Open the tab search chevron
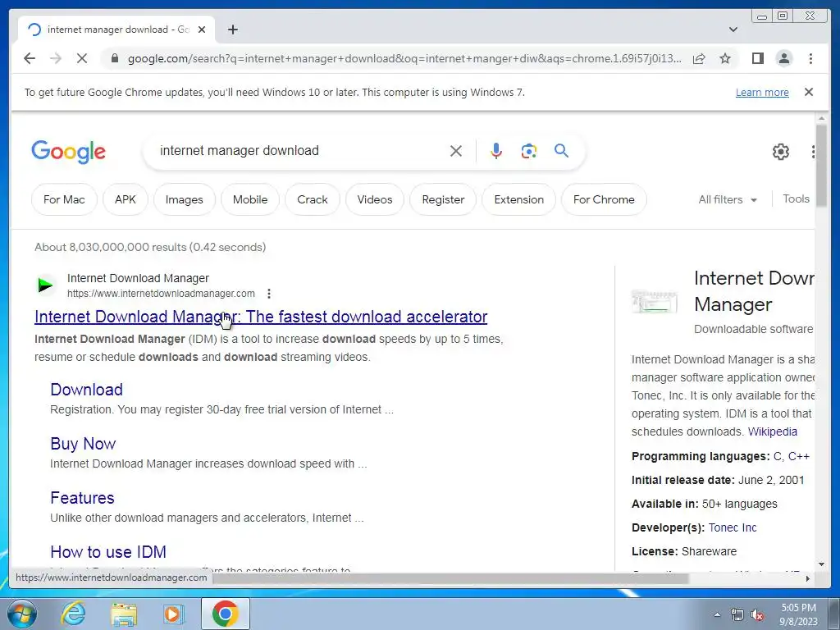 [x=733, y=30]
